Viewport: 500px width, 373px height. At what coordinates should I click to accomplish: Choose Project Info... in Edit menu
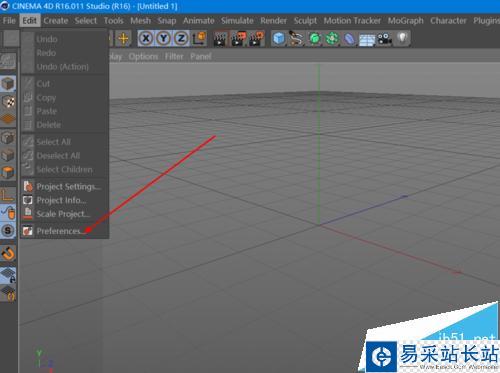[65, 200]
